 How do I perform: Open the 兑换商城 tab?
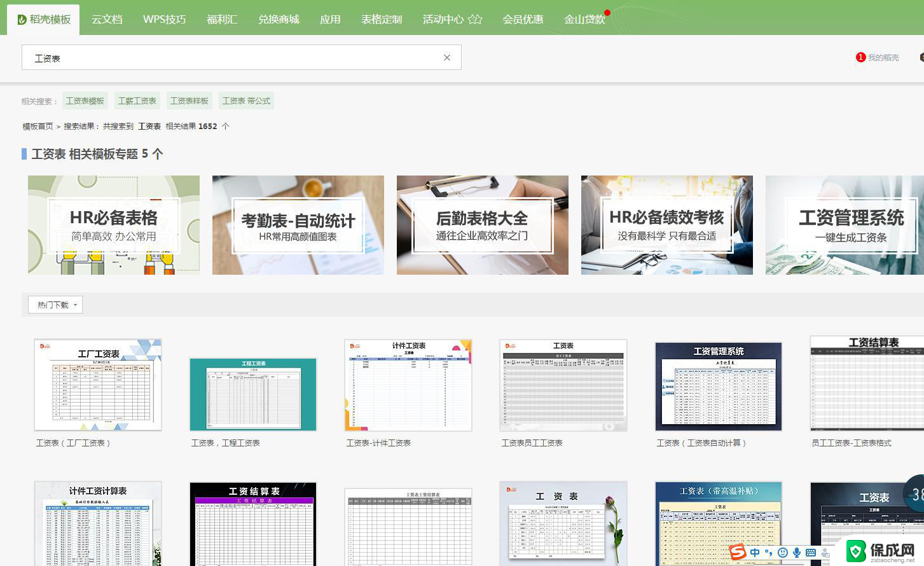pos(279,20)
